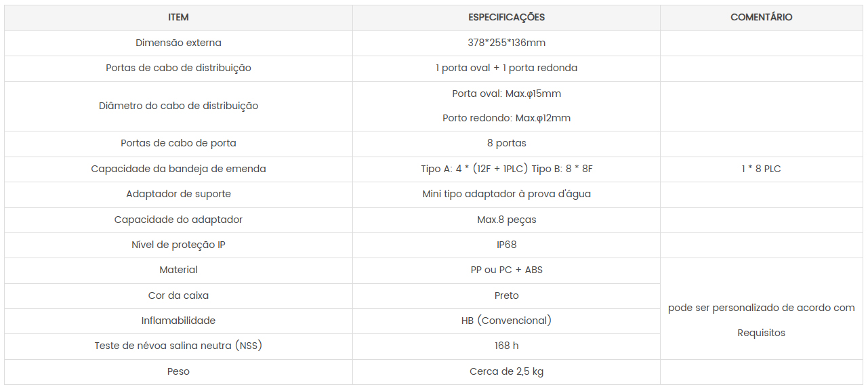Select Diâmetro do cabo de distribuição label
868x389 pixels.
(178, 106)
